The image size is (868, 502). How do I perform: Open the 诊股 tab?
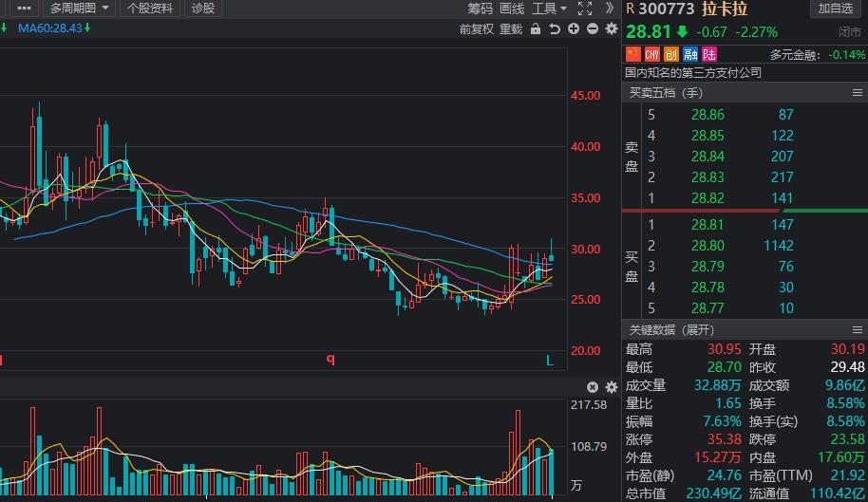[x=202, y=9]
